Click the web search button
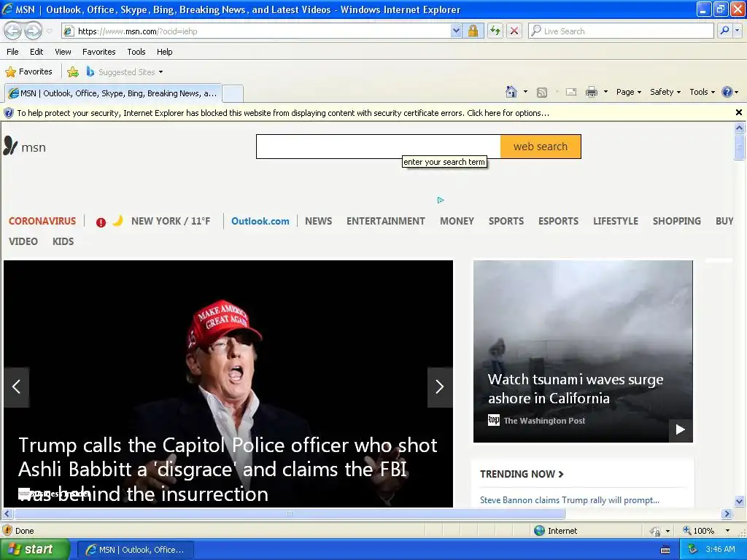 coord(541,147)
